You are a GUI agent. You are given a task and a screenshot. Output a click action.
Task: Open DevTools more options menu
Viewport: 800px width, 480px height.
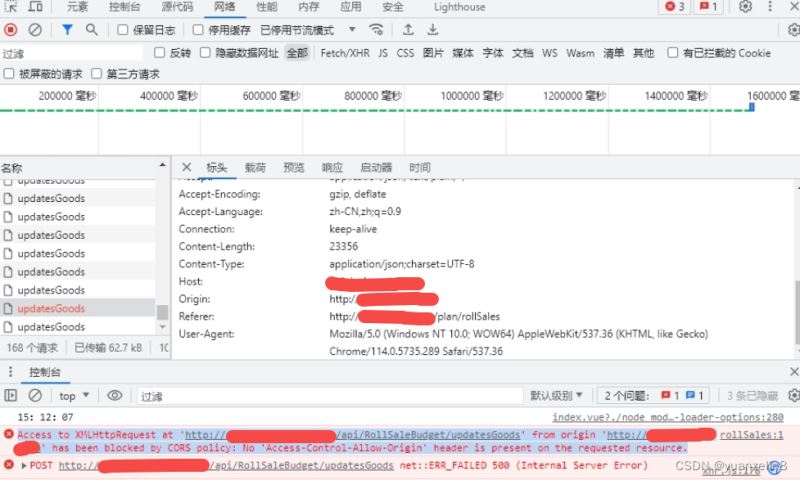click(770, 7)
